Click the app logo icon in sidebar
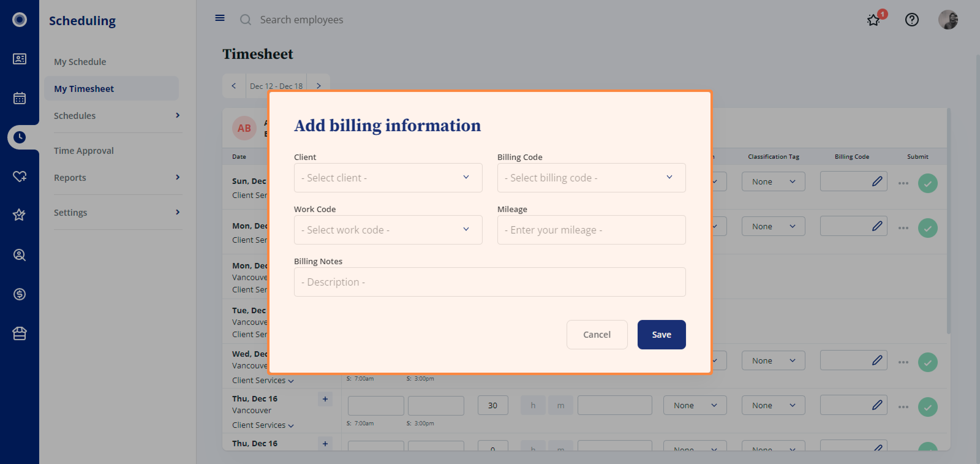980x464 pixels. coord(19,19)
